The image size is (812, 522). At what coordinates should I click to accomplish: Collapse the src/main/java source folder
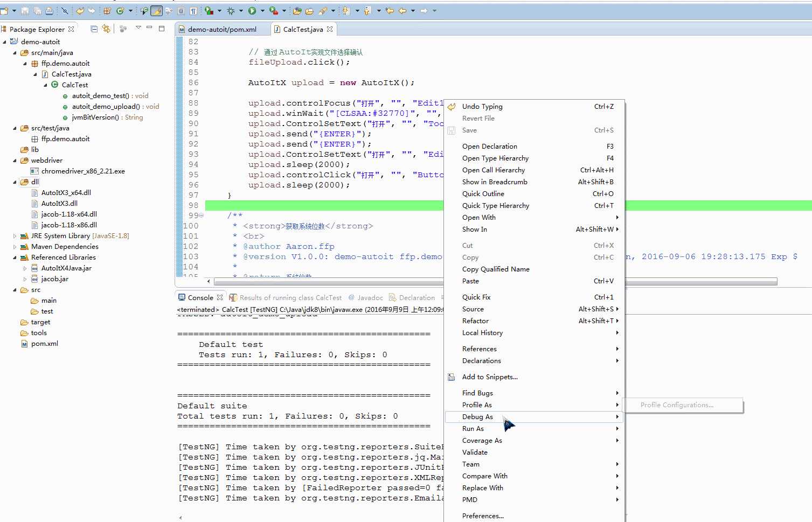(x=15, y=53)
